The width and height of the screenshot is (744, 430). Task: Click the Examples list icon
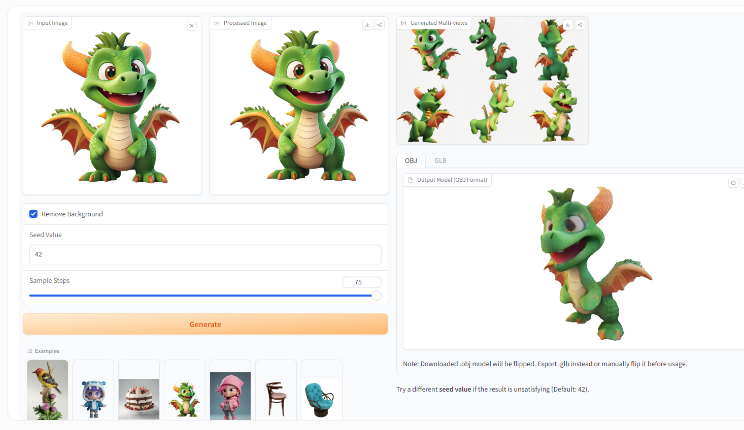(x=30, y=351)
